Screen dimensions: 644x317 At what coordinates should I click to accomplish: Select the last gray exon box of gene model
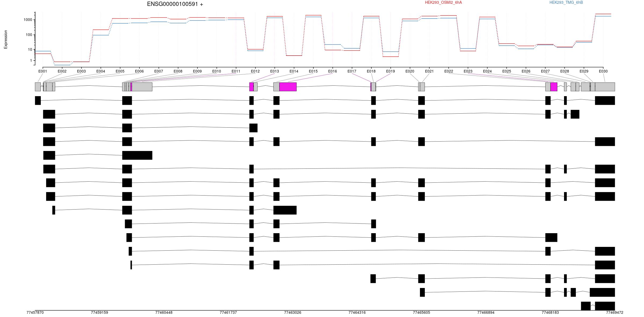[605, 87]
